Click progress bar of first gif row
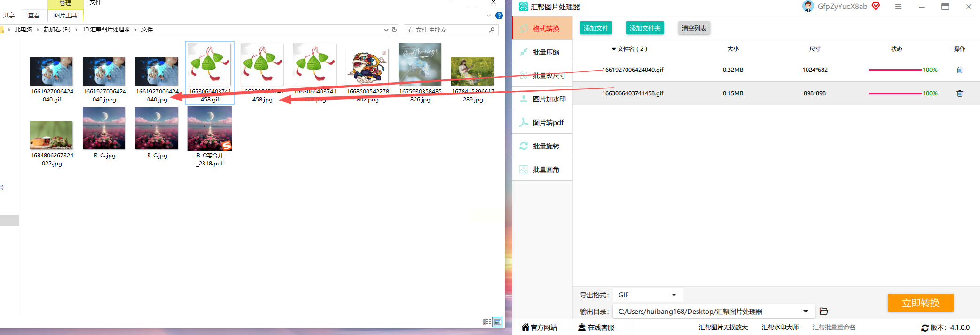Viewport: 980px width, 335px height. (x=895, y=70)
